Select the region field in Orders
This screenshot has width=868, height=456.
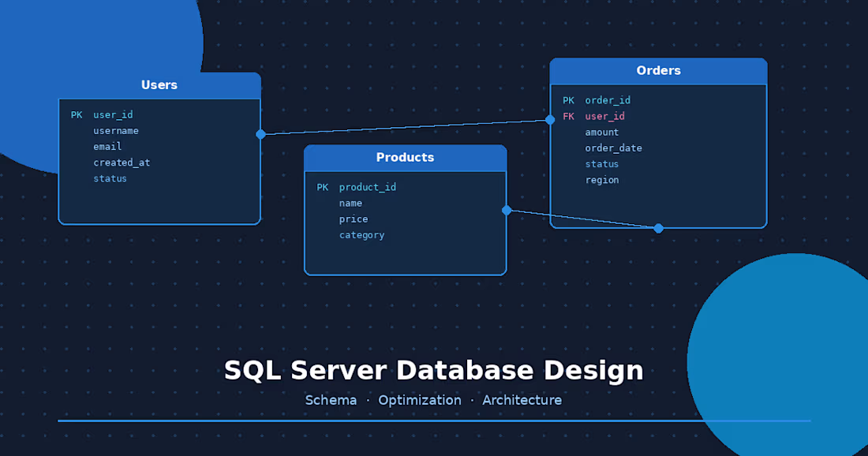[602, 180]
